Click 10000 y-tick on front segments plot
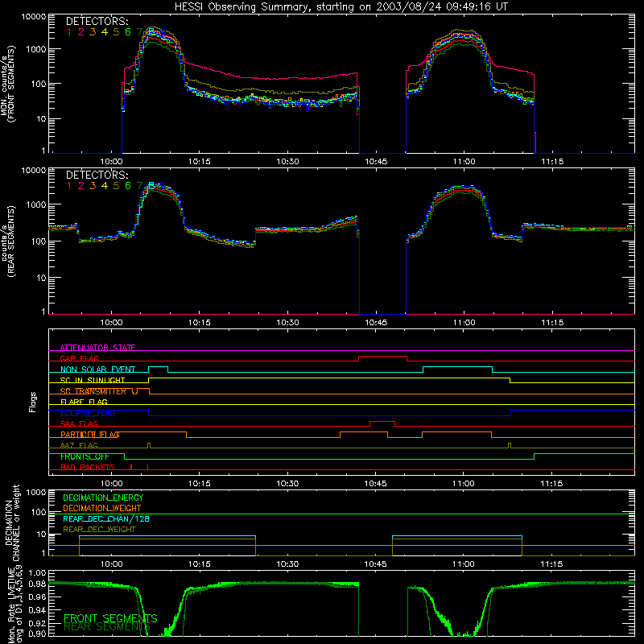 point(34,17)
